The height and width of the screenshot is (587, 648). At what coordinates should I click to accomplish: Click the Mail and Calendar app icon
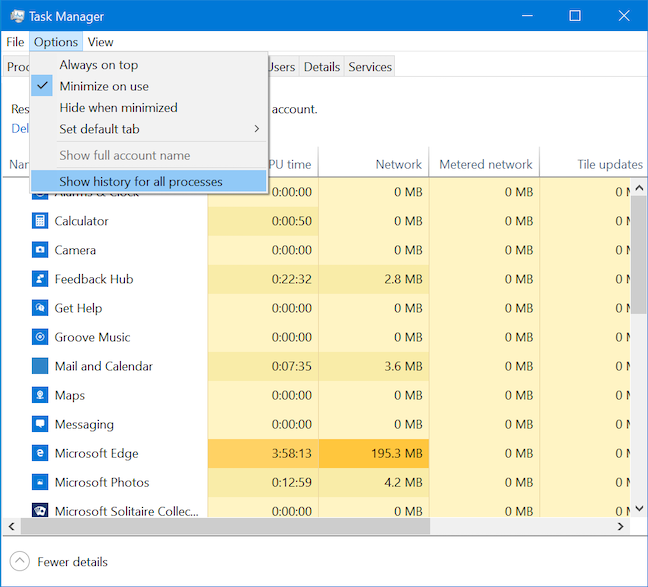(40, 366)
